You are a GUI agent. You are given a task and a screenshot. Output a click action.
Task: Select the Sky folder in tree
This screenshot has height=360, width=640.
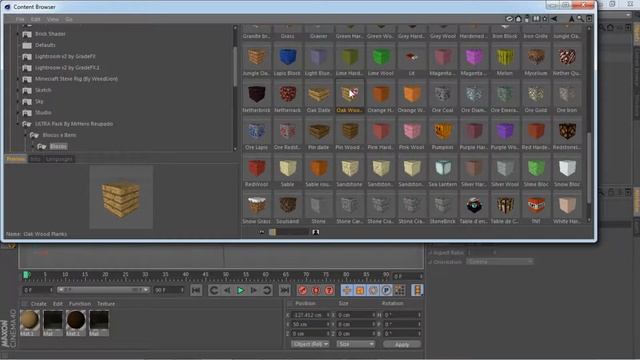(39, 102)
